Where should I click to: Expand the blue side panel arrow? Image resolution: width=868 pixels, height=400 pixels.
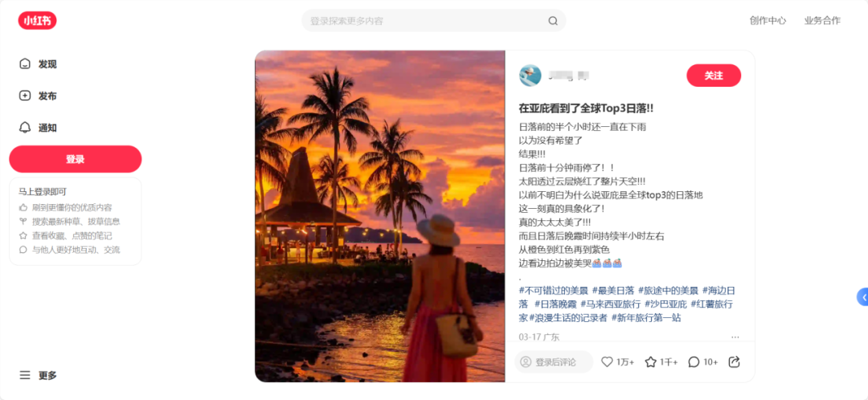pos(863,297)
